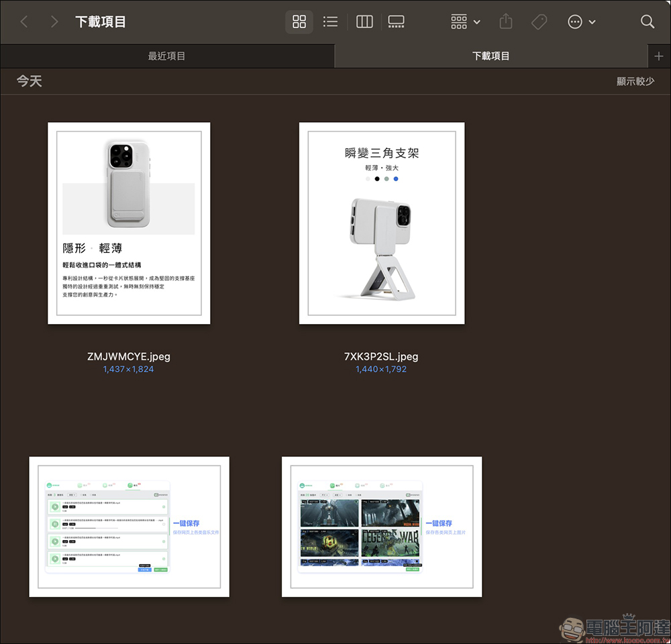
Task: Select ZMJWMCYE.jpeg thumbnail
Action: (x=129, y=223)
